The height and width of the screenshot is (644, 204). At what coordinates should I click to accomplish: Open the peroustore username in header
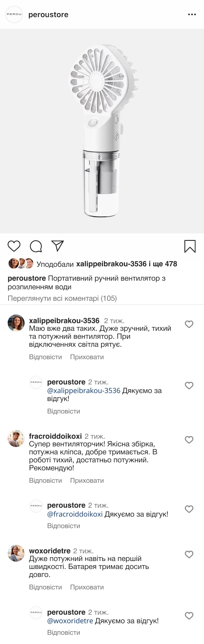coord(48,15)
